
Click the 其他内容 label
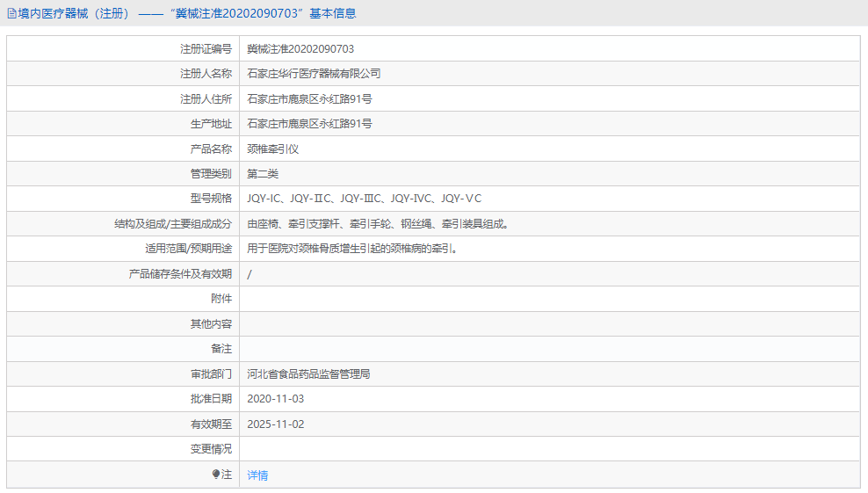211,323
